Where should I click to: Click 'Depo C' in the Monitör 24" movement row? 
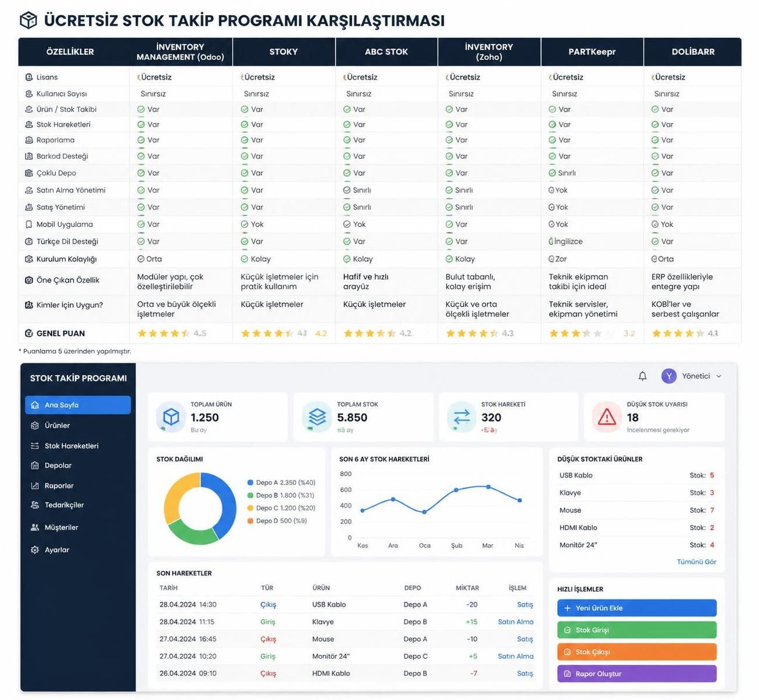[x=416, y=656]
